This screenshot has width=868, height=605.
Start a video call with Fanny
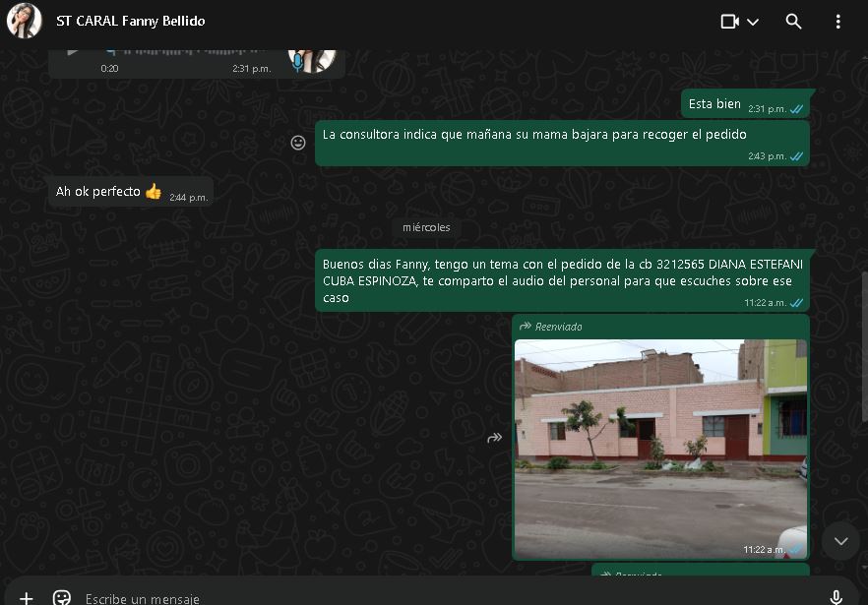point(729,22)
